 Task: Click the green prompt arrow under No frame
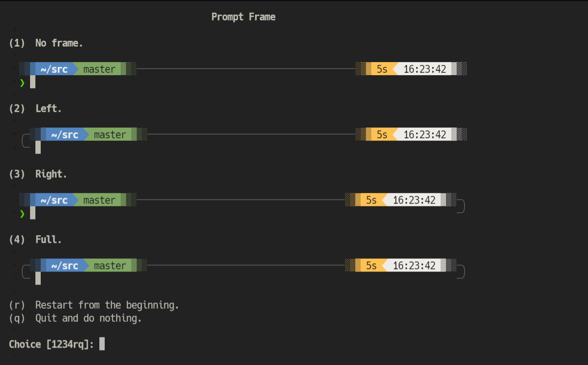click(x=22, y=83)
